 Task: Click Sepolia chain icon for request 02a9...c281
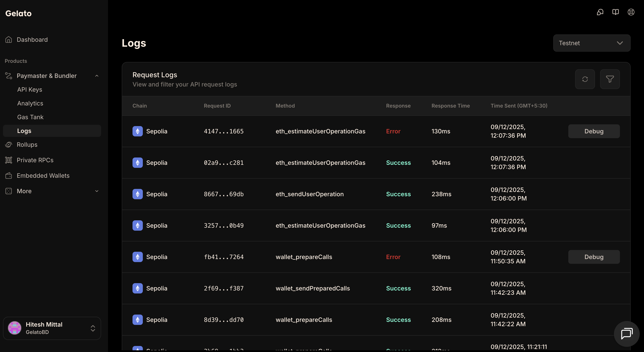(x=137, y=163)
